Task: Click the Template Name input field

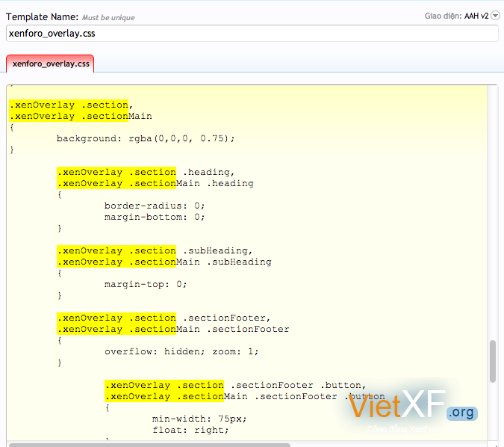Action: [x=252, y=33]
